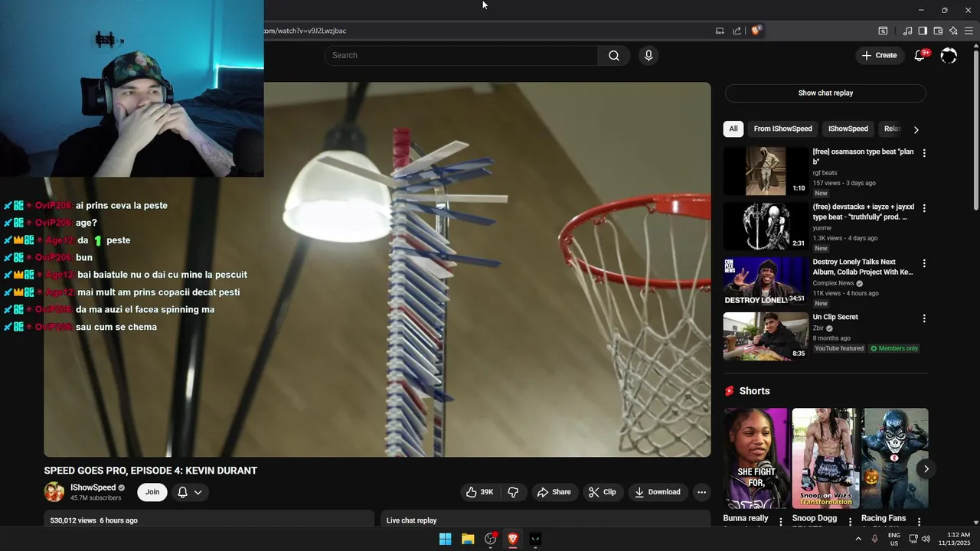This screenshot has width=980, height=551.
Task: Open the Racing Fans short thumbnail
Action: [895, 458]
